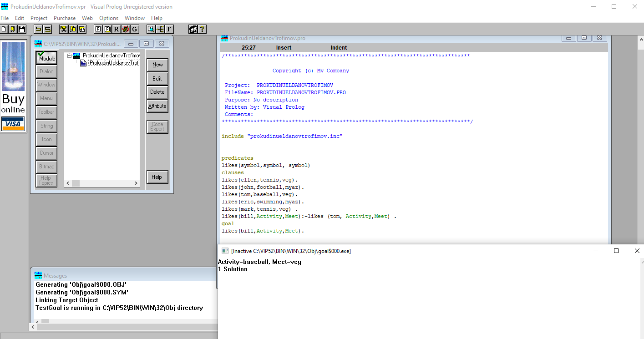Viewport: 644px width, 339px height.
Task: Click the 'goal' keyword in the editor
Action: [228, 223]
